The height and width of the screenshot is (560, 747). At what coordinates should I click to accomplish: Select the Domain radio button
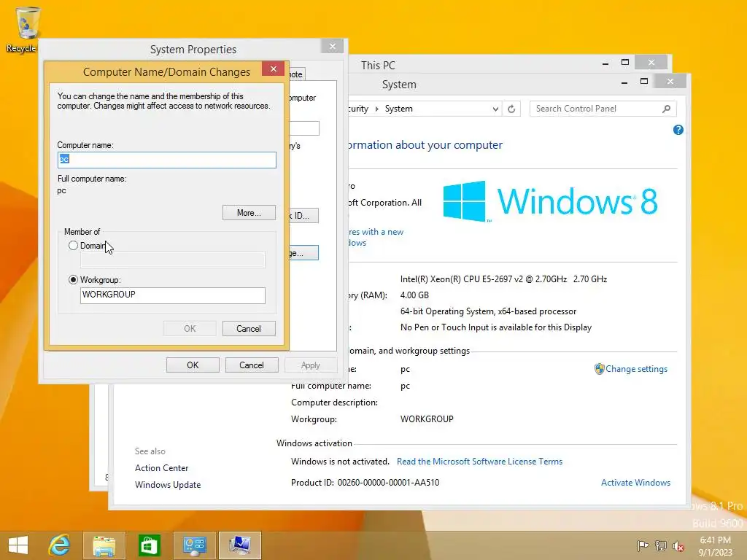pyautogui.click(x=73, y=246)
